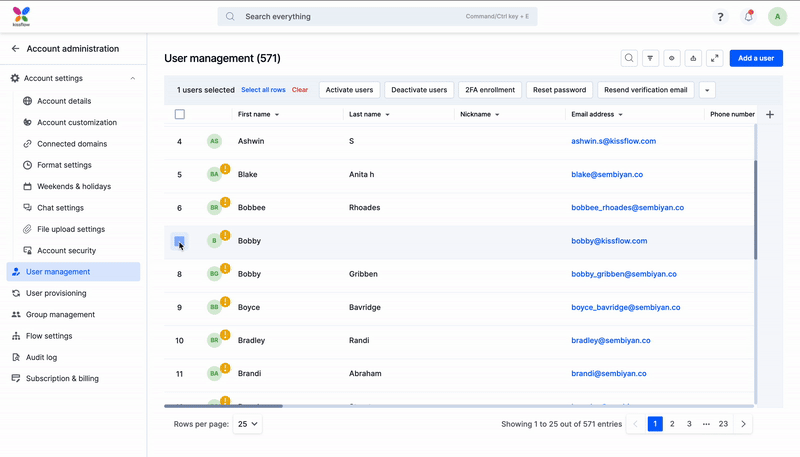Open the Rows per page dropdown
Image resolution: width=800 pixels, height=457 pixels.
[x=247, y=424]
